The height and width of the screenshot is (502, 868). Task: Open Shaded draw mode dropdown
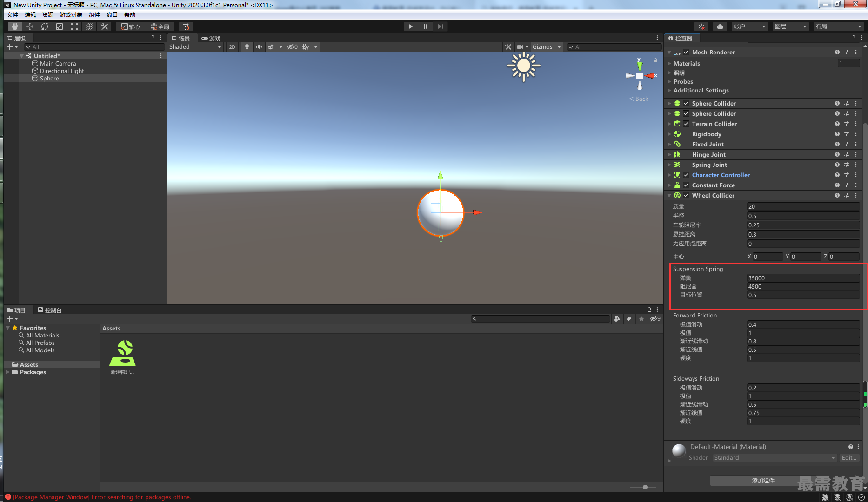195,47
